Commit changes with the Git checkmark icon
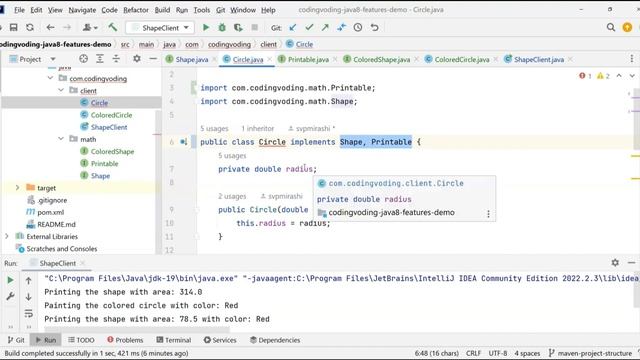The width and height of the screenshot is (640, 360). pyautogui.click(x=309, y=27)
